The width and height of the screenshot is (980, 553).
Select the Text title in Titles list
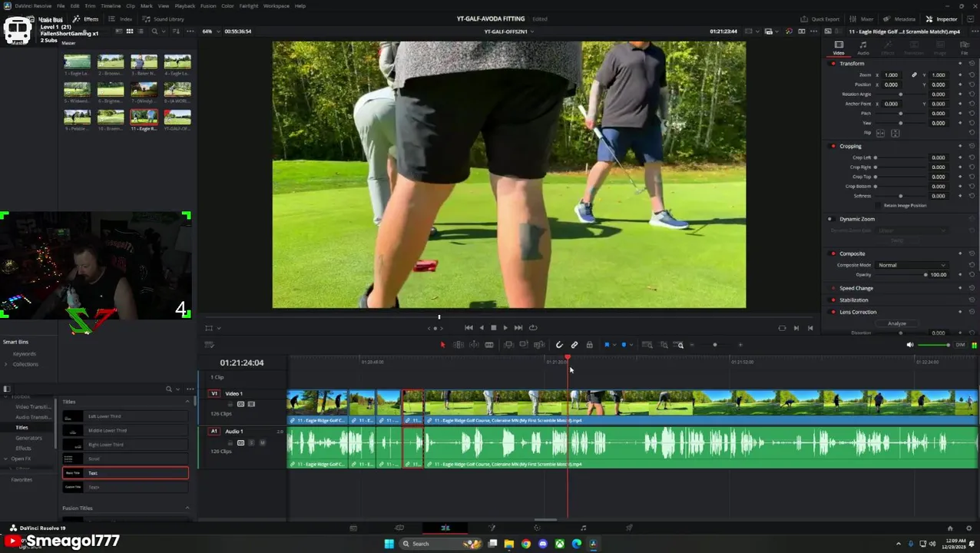click(x=125, y=473)
